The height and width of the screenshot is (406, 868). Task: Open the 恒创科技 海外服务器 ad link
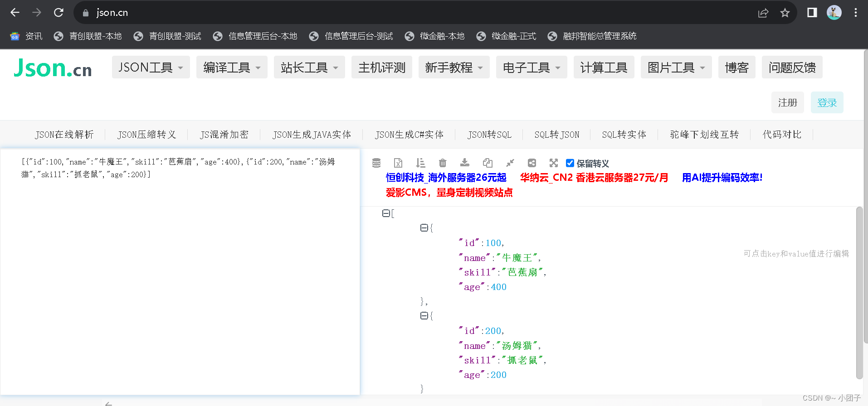[x=446, y=178]
